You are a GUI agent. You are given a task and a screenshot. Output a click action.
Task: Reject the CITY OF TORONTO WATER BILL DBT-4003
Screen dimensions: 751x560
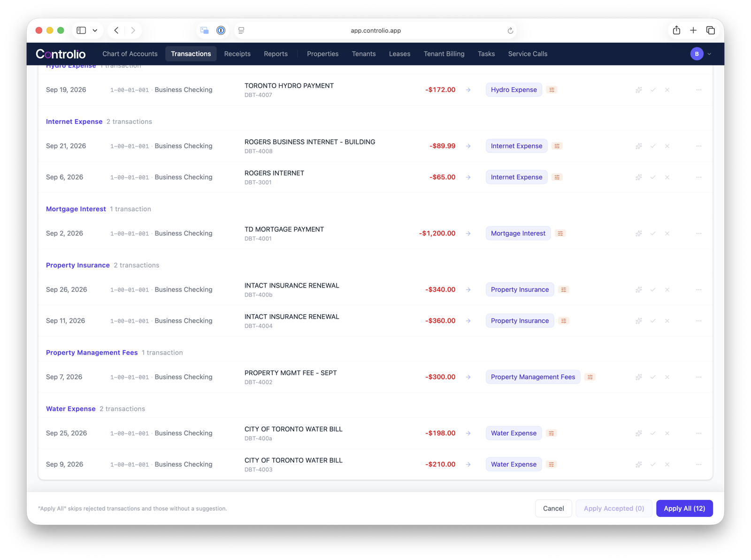tap(667, 464)
